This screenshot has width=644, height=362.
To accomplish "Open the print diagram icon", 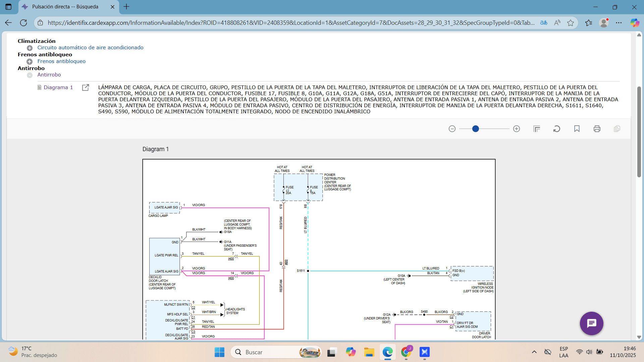I will pos(597,128).
